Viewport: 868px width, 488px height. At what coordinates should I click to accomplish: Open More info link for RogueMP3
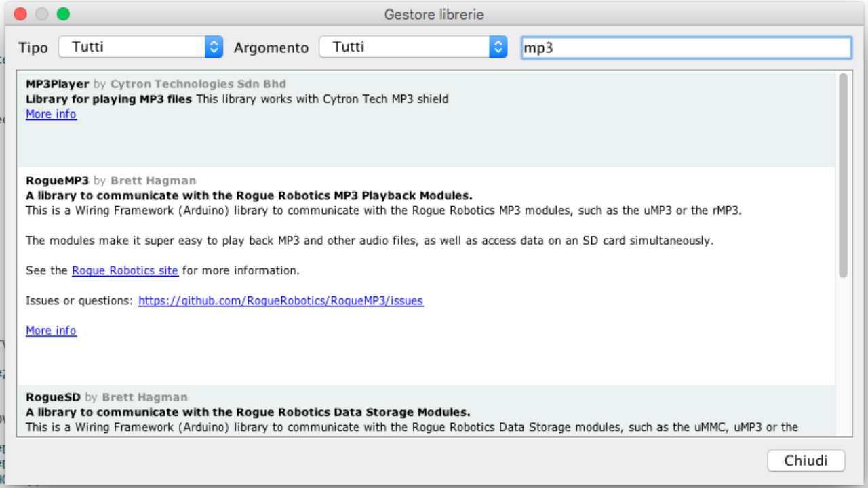point(51,331)
